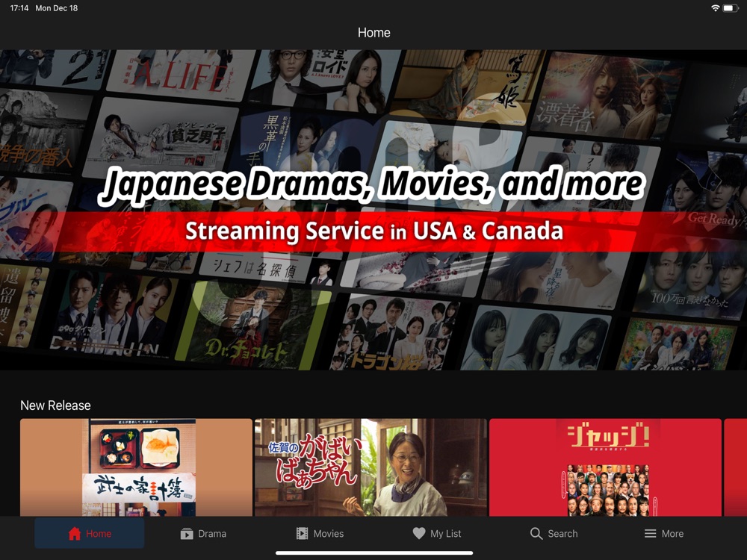Open the 佐賀のがばいばあちゃん thumbnail

tap(371, 467)
